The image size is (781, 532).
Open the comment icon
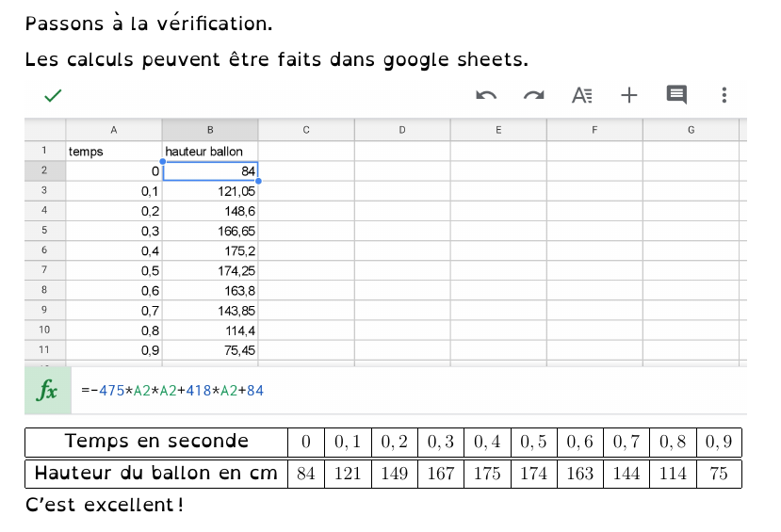676,95
